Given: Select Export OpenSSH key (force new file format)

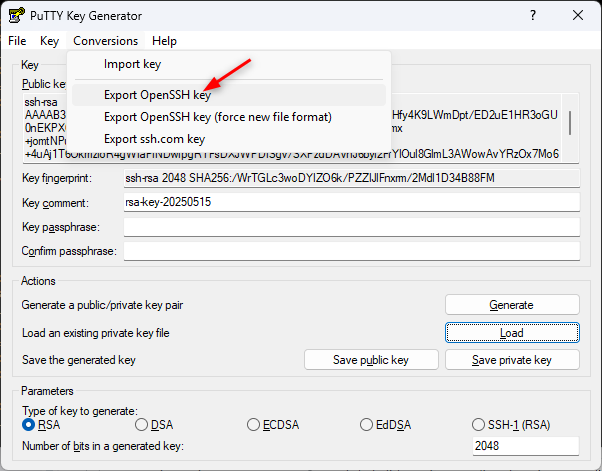Looking at the screenshot, I should (229, 117).
